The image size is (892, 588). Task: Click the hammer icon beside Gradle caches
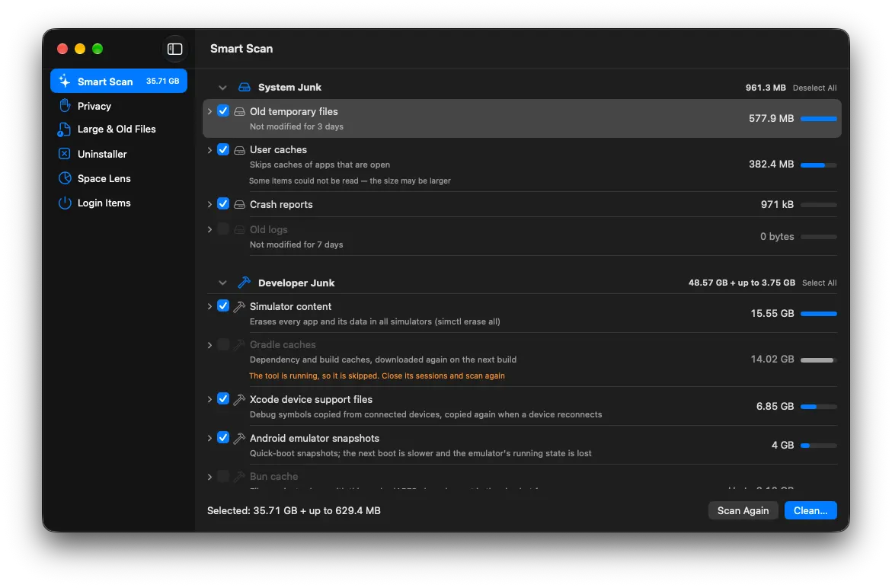pos(239,344)
